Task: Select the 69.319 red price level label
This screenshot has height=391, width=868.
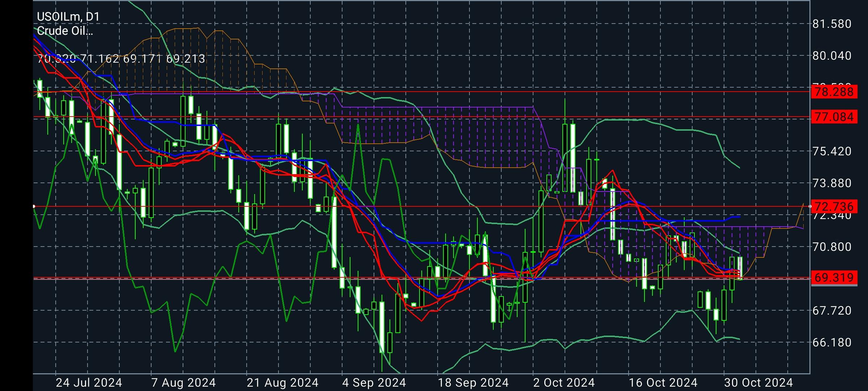Action: pyautogui.click(x=835, y=278)
